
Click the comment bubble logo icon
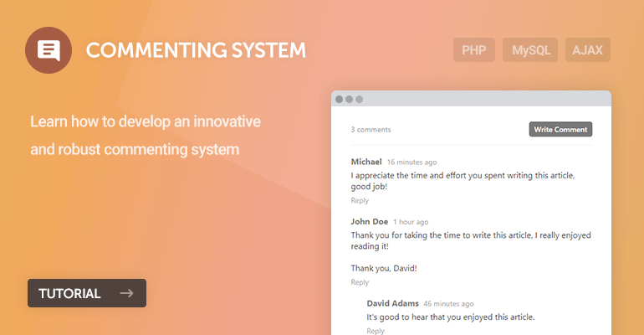[49, 50]
